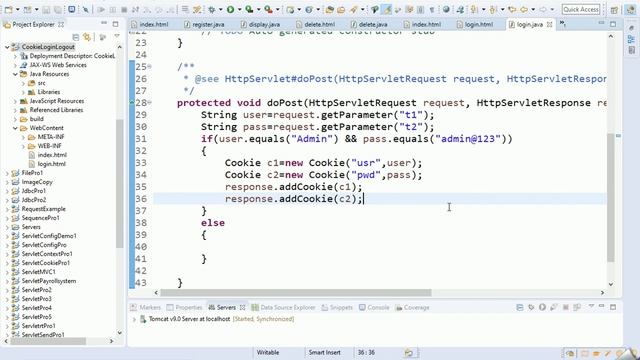Click Stop server icon in Servers view
The height and width of the screenshot is (360, 640).
coord(566,307)
